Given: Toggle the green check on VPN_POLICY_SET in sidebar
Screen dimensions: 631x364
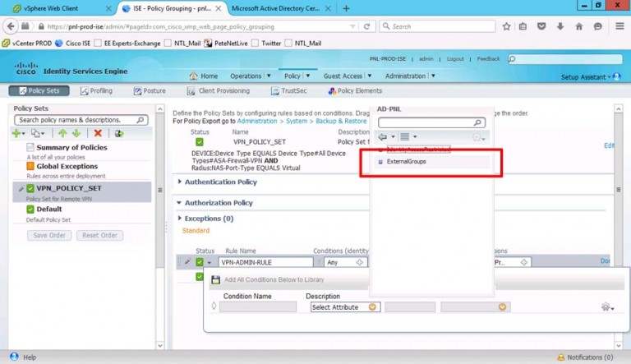Looking at the screenshot, I should coord(30,188).
